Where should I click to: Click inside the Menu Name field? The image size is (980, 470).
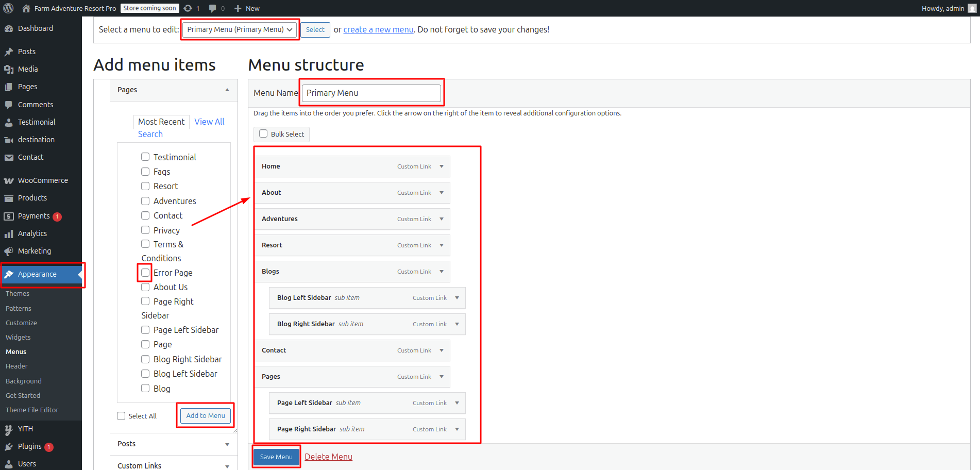click(371, 93)
